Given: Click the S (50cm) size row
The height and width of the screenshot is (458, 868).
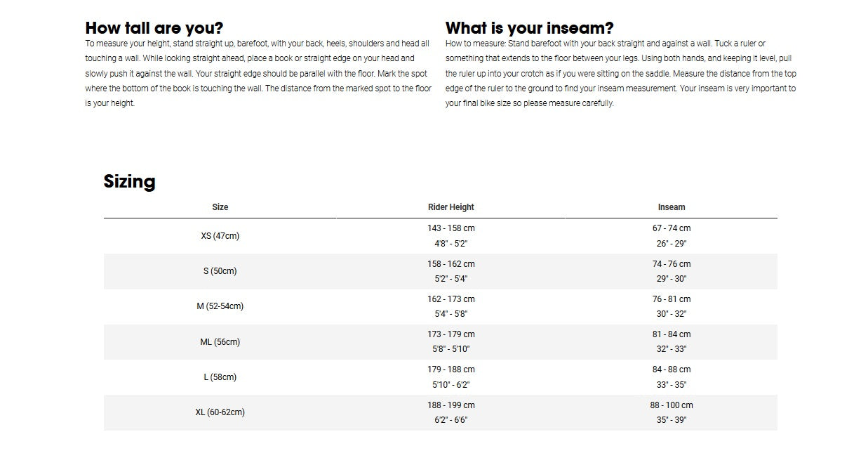Looking at the screenshot, I should tap(441, 271).
